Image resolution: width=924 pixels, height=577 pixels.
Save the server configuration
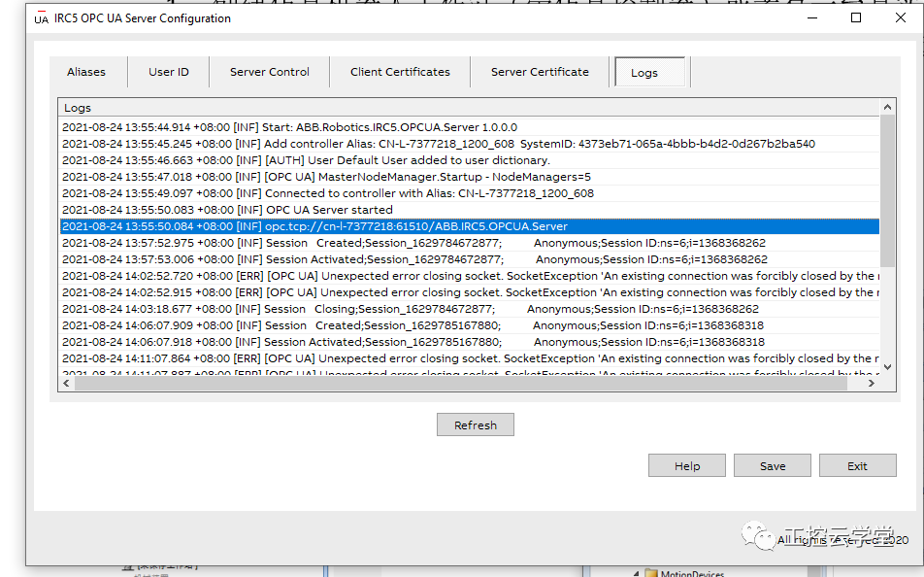pyautogui.click(x=773, y=465)
